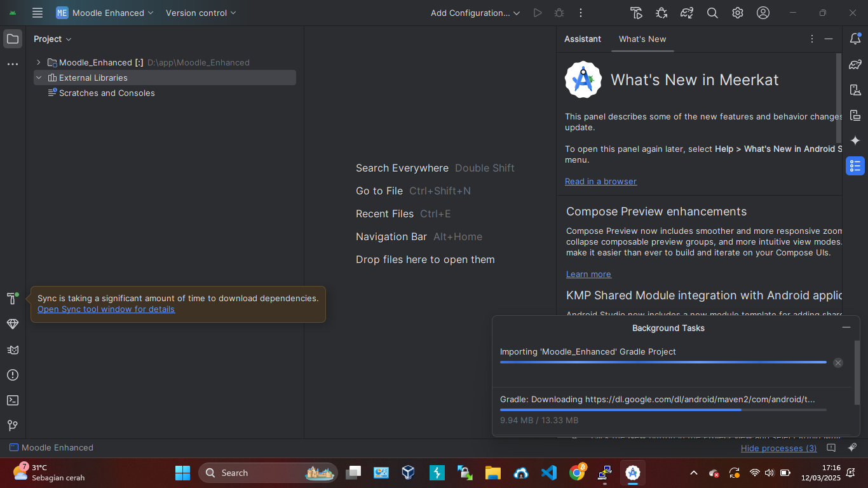Open Assistant panel options three-dot menu

[x=811, y=39]
